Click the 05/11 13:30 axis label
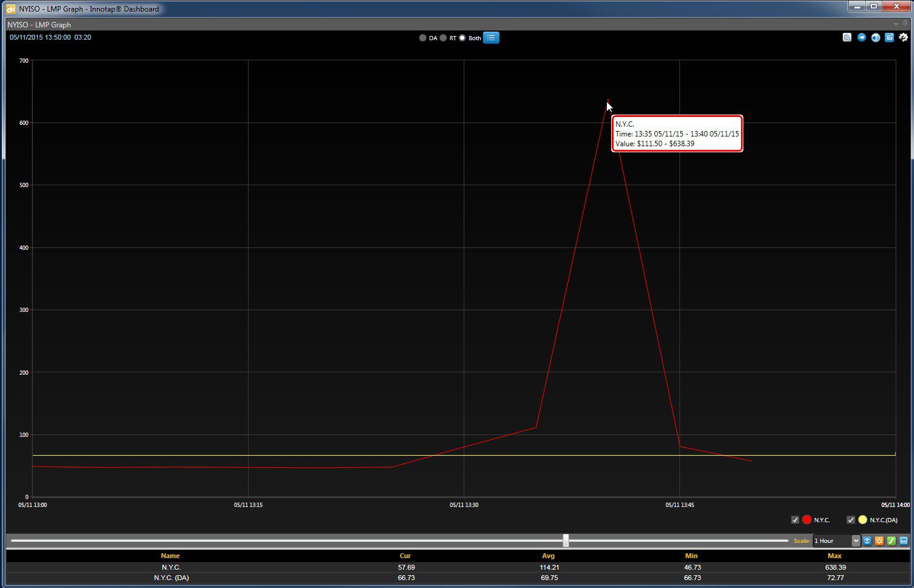Viewport: 914px width, 588px height. 464,505
